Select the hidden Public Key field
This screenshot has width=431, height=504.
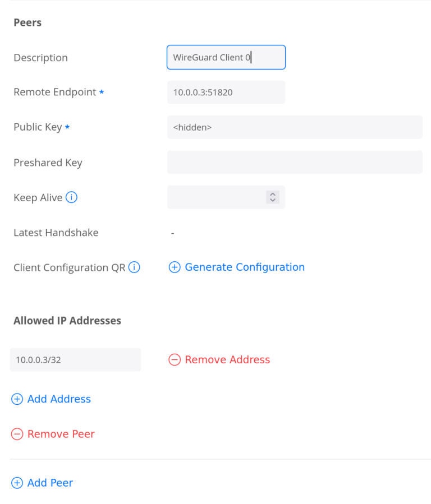click(295, 127)
